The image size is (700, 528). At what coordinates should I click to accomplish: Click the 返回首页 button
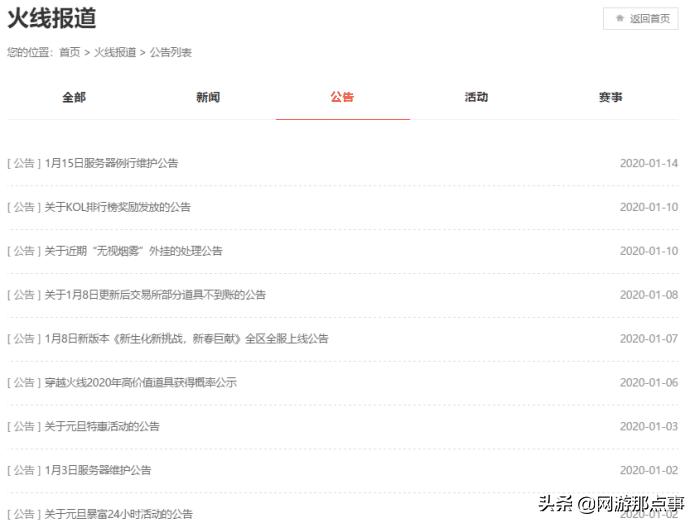tap(640, 19)
